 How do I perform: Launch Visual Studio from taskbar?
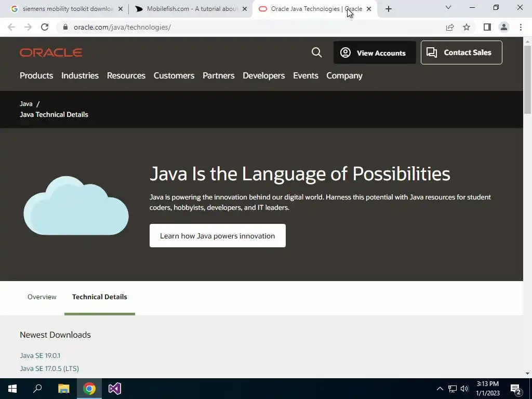pyautogui.click(x=115, y=389)
